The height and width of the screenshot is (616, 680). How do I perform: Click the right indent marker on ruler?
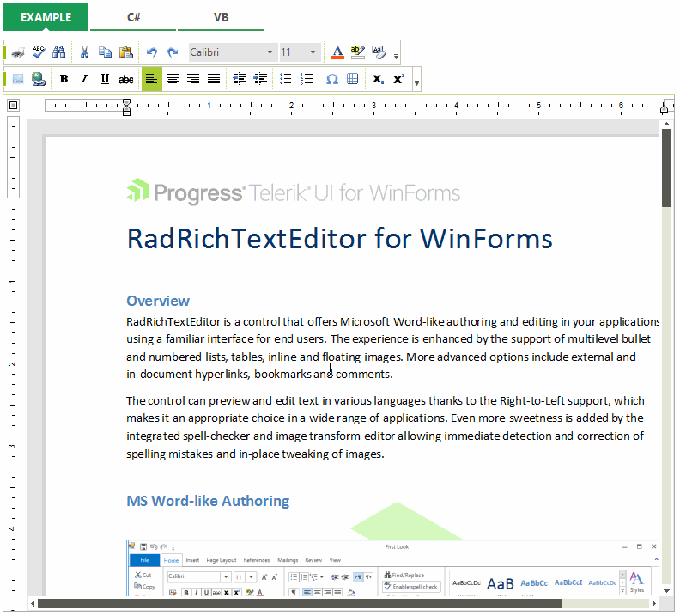[664, 109]
